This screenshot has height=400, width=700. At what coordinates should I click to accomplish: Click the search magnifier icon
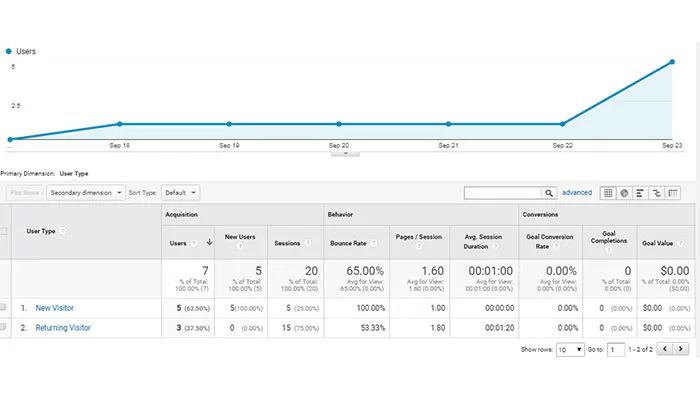tap(549, 193)
